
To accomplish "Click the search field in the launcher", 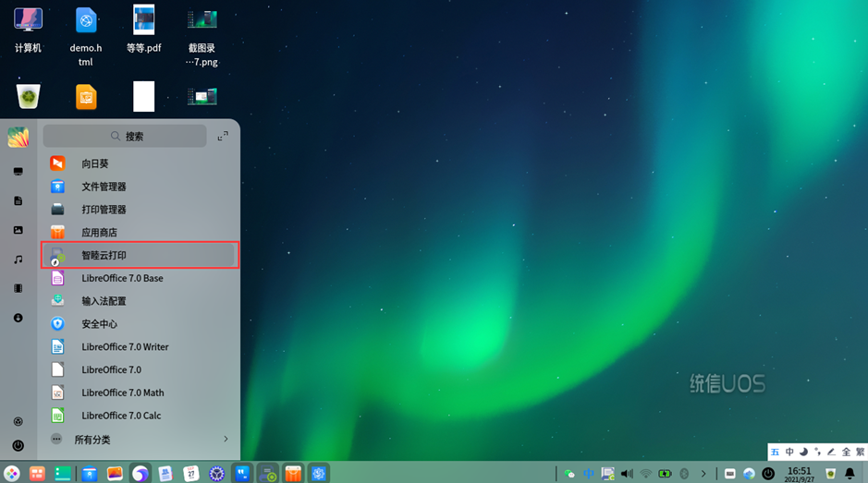I will (125, 136).
